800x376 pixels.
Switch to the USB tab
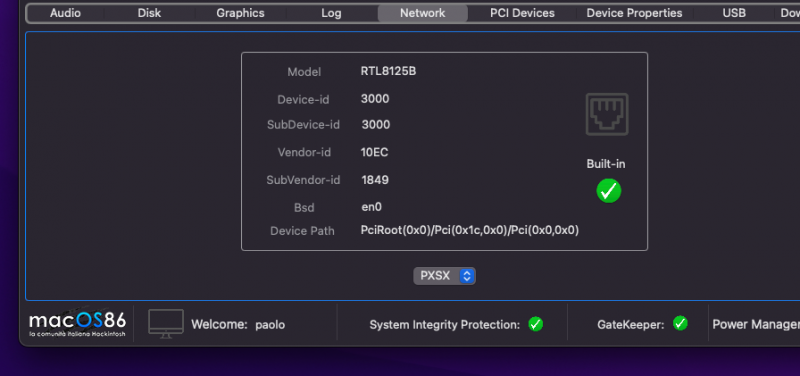coord(734,13)
